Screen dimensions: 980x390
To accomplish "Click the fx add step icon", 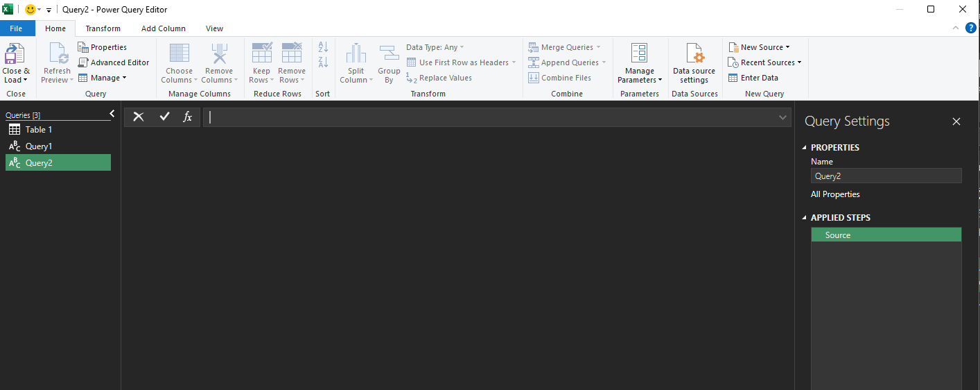I will coord(187,117).
